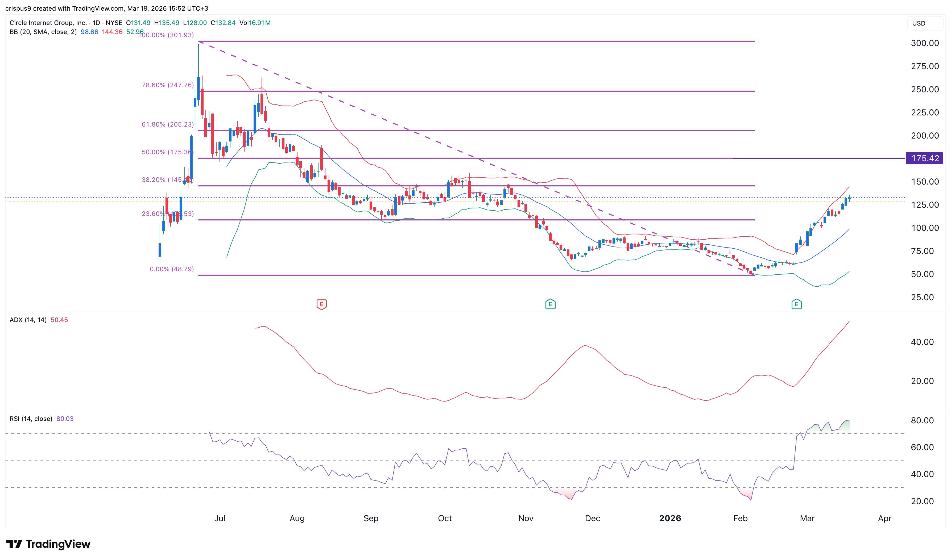Click the 0.00% (48.79) Fibonacci label
This screenshot has height=560, width=951.
point(172,269)
